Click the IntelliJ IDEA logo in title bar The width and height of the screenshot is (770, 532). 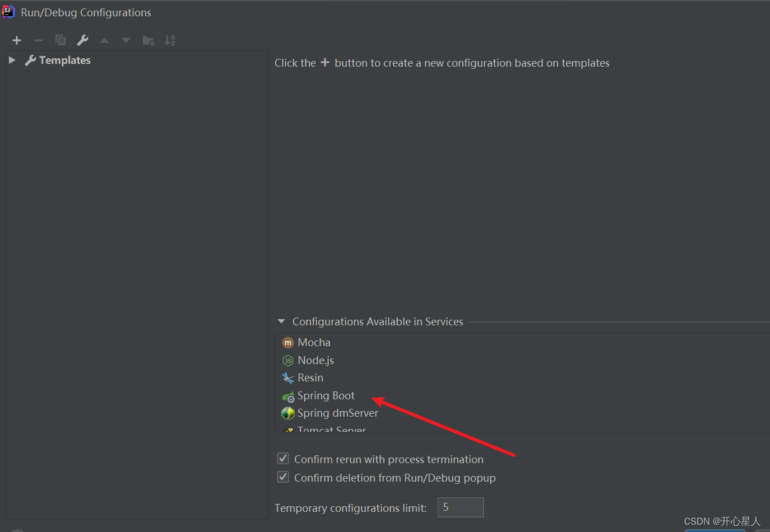[x=8, y=12]
